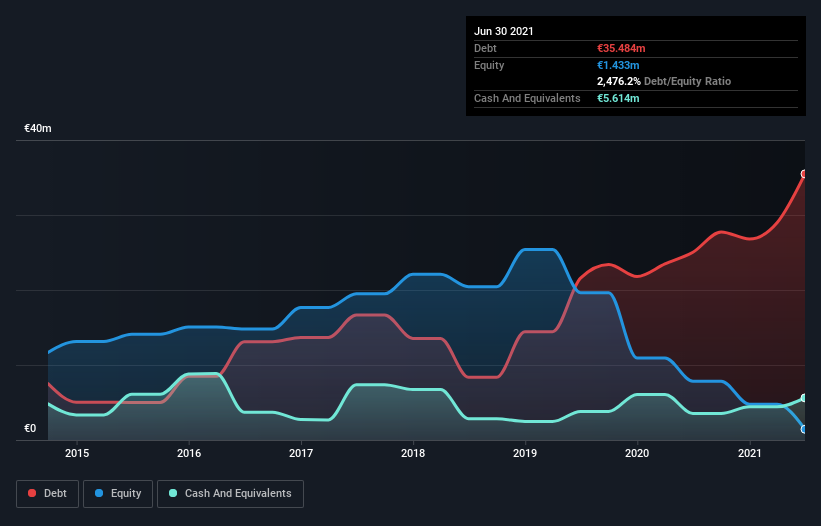821x526 pixels.
Task: Click the red Debt legend dot
Action: 32,493
